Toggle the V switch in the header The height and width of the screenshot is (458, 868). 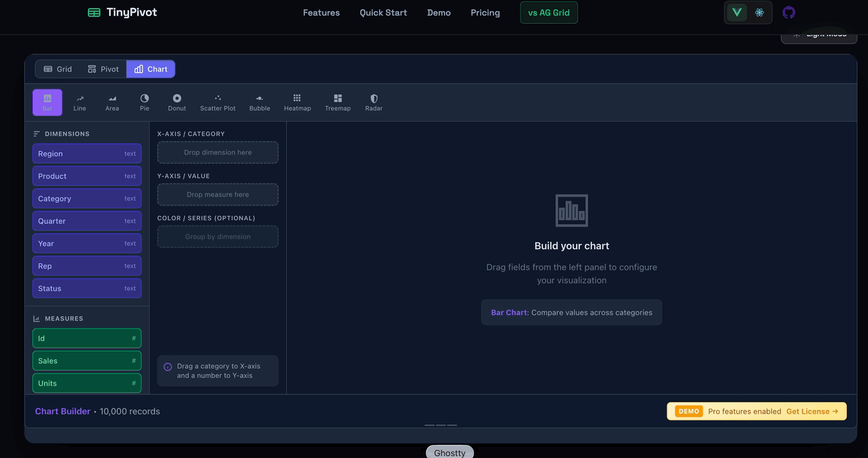tap(736, 12)
